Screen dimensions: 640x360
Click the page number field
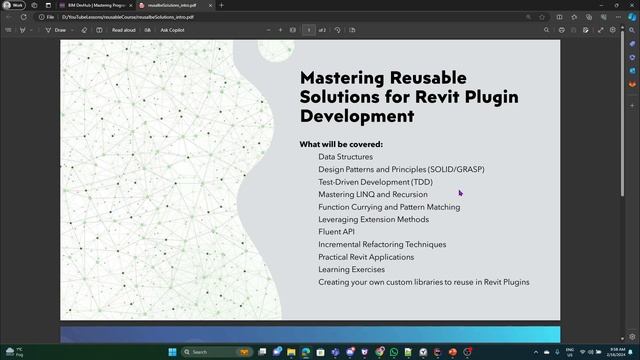point(309,30)
